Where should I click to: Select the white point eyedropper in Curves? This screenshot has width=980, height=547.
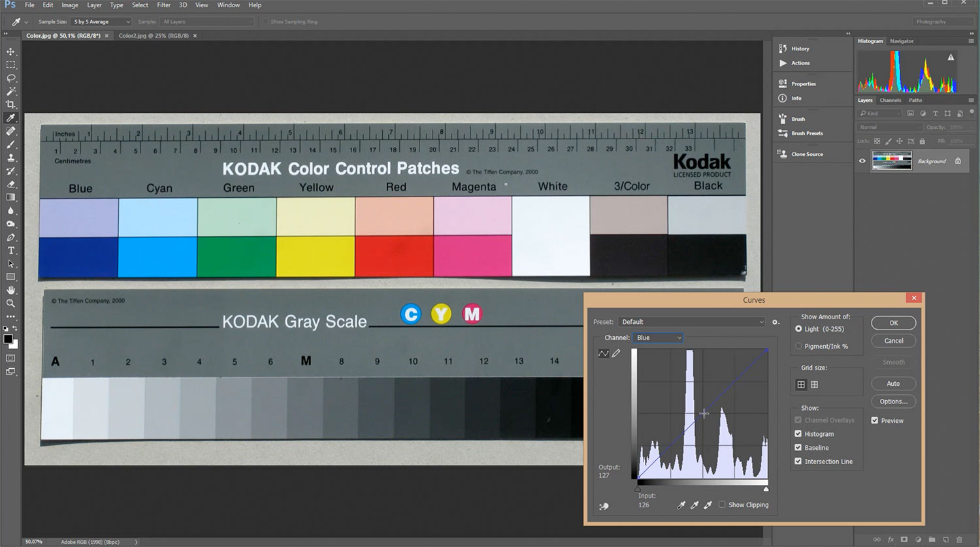click(708, 505)
